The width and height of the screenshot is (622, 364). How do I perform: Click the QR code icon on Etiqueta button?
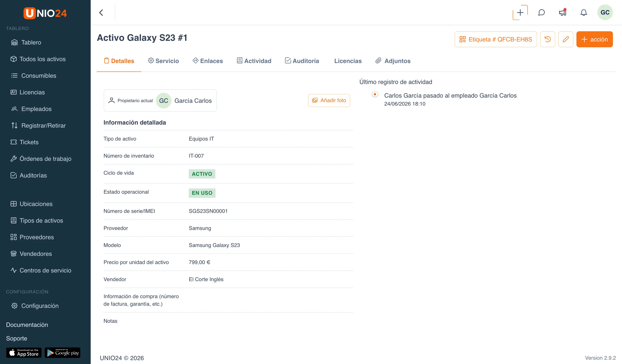462,39
